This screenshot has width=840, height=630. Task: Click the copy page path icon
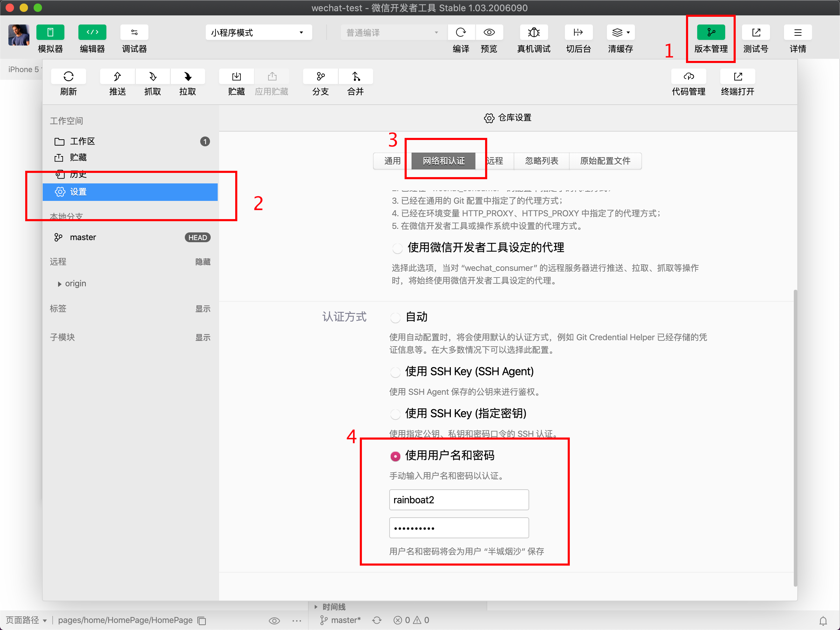tap(202, 621)
